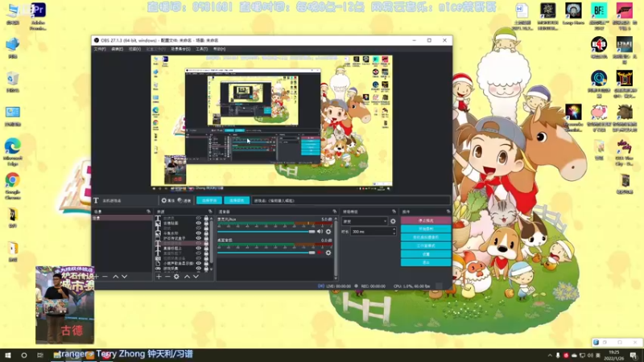The image size is (644, 362).
Task: Adjust 麦克风/Aux volume slider handle
Action: 312,232
